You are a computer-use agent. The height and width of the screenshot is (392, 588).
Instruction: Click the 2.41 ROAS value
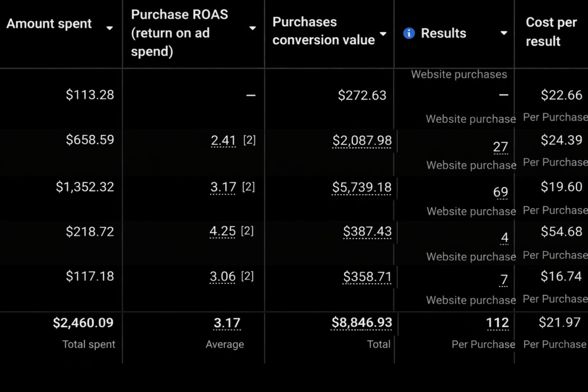coord(223,140)
